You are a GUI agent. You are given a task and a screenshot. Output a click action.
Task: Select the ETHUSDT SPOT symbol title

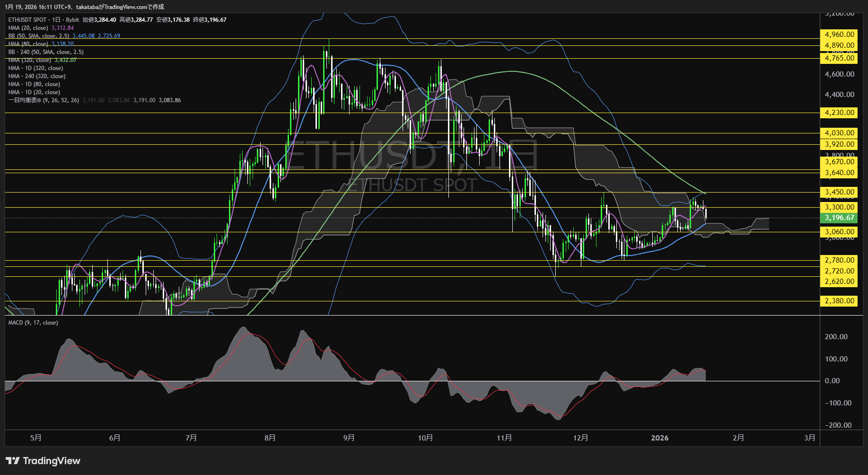27,20
